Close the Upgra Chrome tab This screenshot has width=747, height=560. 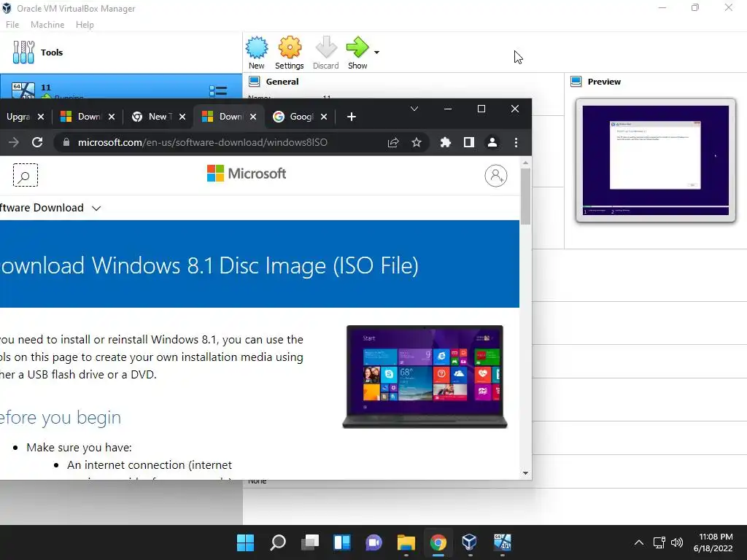[x=41, y=117]
